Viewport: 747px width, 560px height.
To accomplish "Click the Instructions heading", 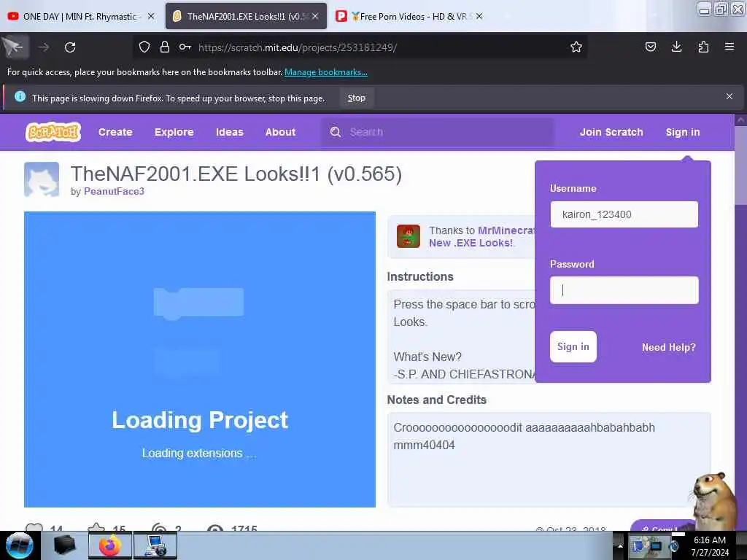I will 419,276.
